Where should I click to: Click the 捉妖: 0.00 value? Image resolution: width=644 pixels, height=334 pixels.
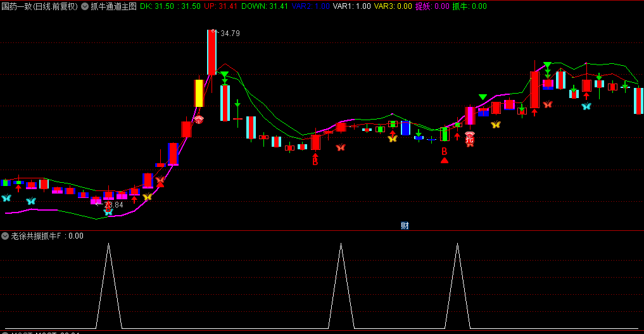point(432,6)
